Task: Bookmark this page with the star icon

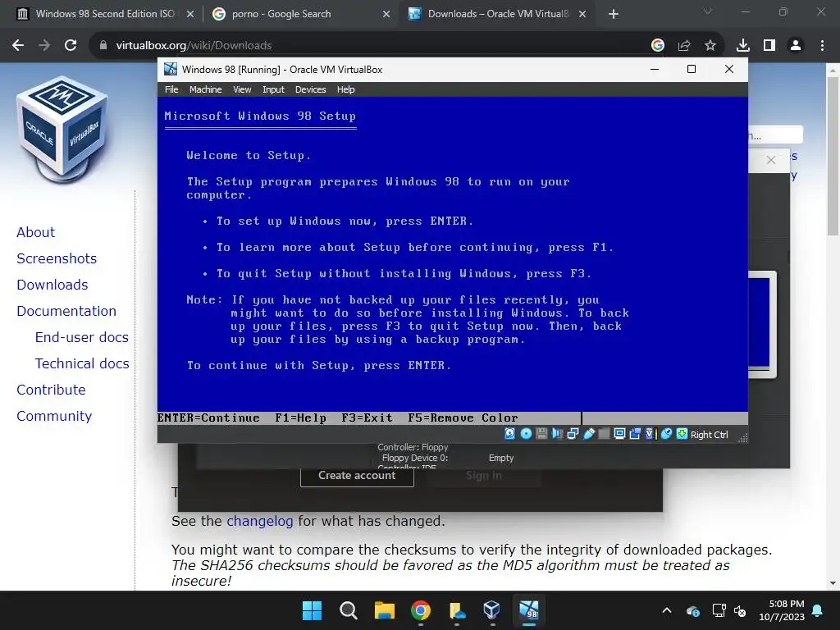Action: [x=710, y=46]
